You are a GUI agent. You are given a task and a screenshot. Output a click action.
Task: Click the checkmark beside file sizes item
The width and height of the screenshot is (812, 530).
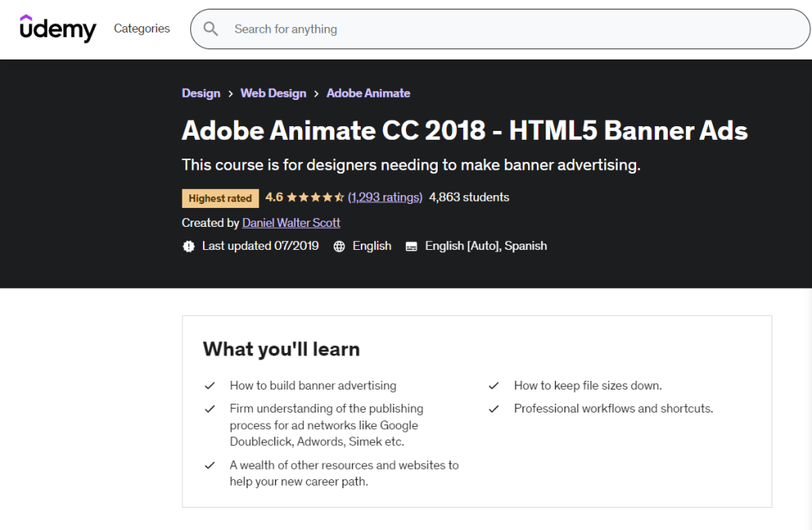493,386
